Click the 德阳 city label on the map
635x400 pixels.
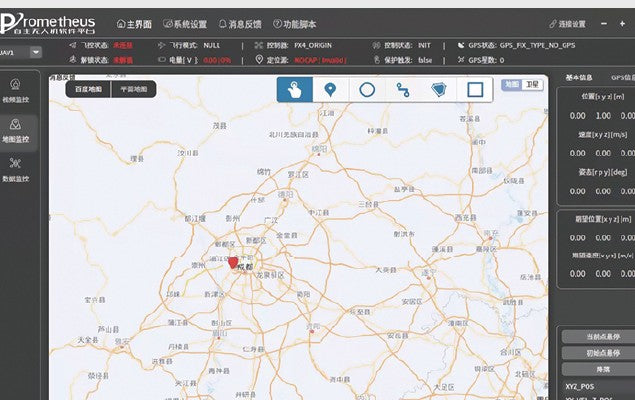(x=285, y=195)
